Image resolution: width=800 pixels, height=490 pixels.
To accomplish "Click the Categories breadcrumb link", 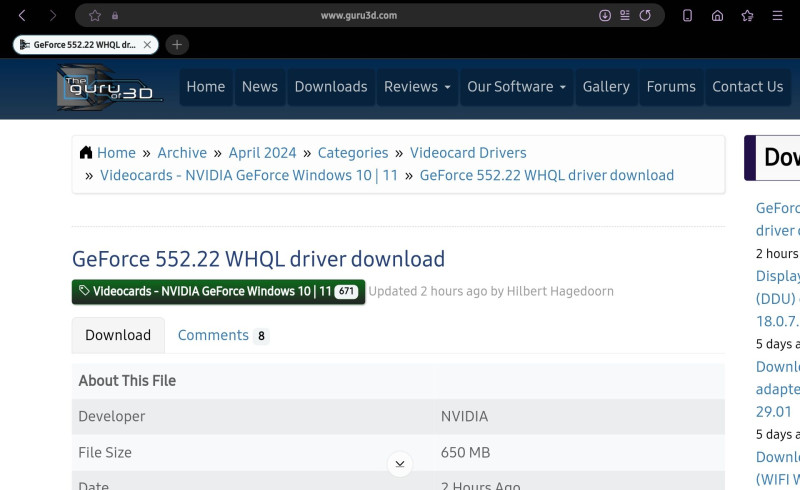I will [x=353, y=153].
